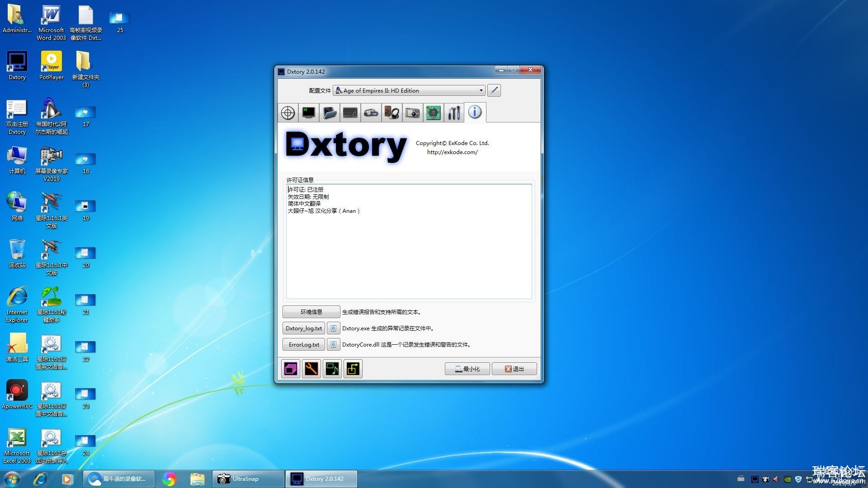Expand the Age of Empires II profile dropdown
The image size is (868, 488).
409,90
